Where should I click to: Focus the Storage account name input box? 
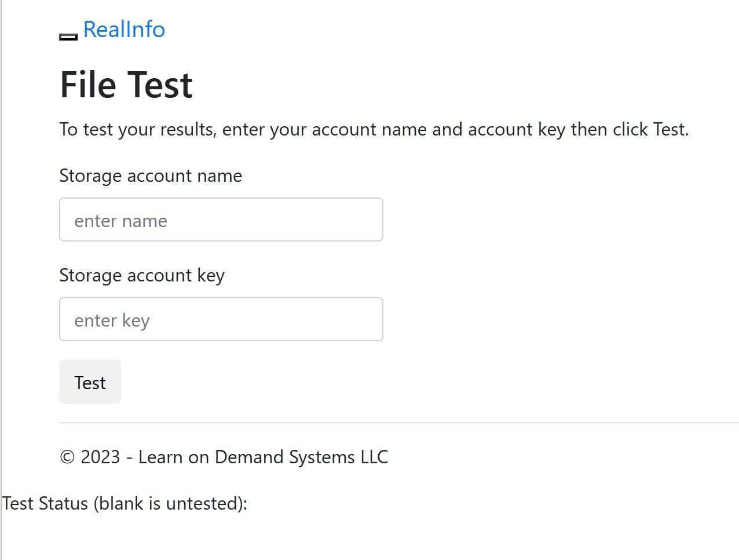[221, 219]
